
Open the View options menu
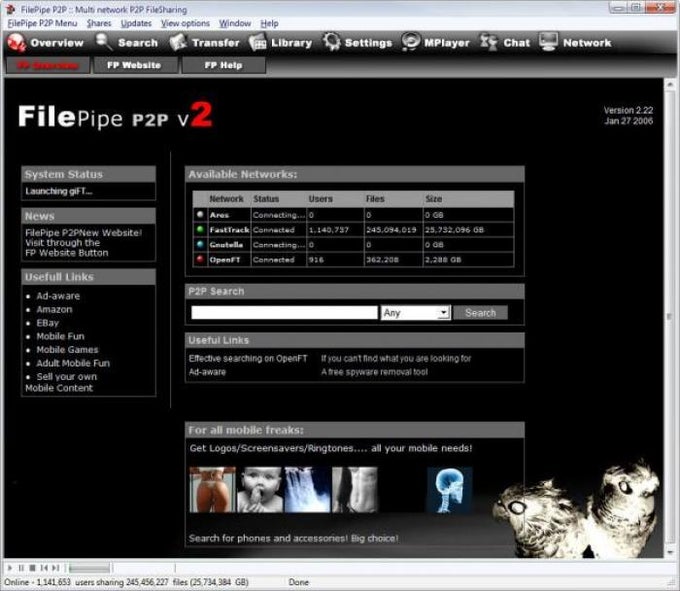(x=185, y=23)
